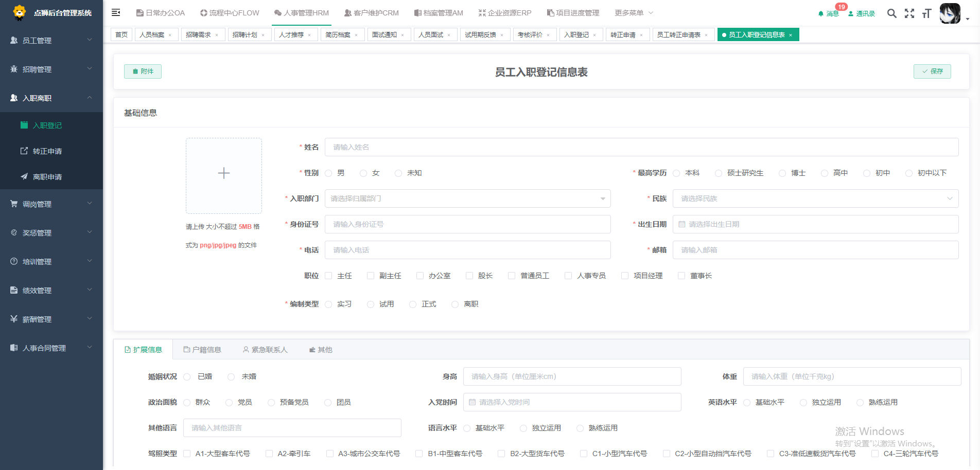Screen dimensions: 980x470
Task: Expand the 更多菜单 dropdown
Action: [x=634, y=13]
